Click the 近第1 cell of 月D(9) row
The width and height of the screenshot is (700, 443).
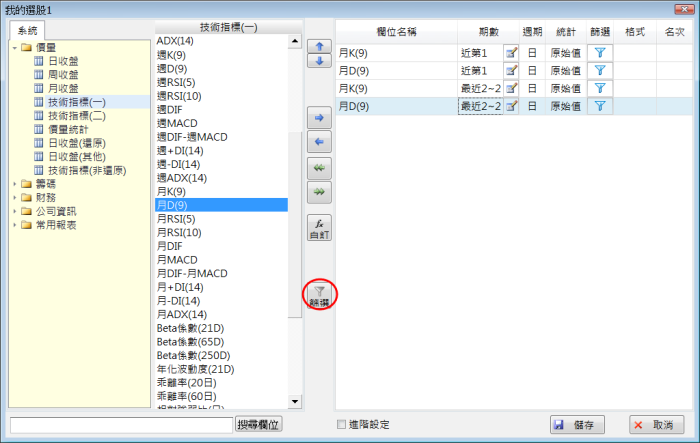point(481,71)
